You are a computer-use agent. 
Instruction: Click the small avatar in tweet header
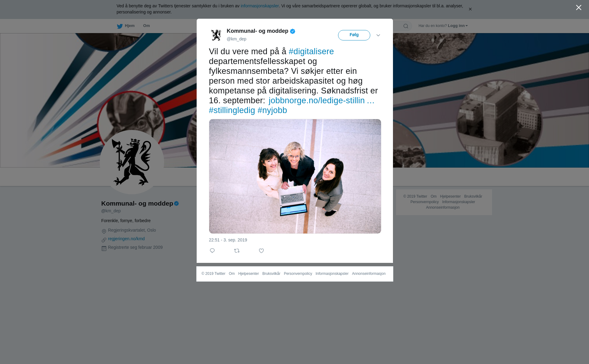tap(216, 35)
